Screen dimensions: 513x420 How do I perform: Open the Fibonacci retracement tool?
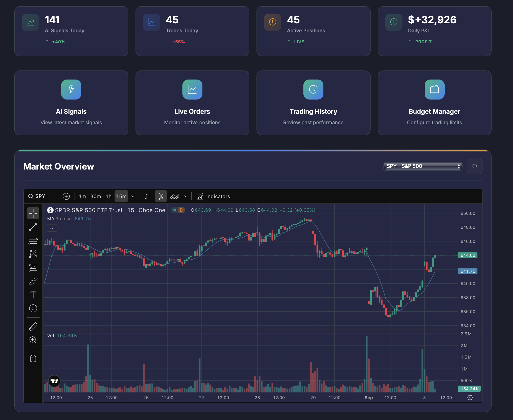[x=33, y=240]
